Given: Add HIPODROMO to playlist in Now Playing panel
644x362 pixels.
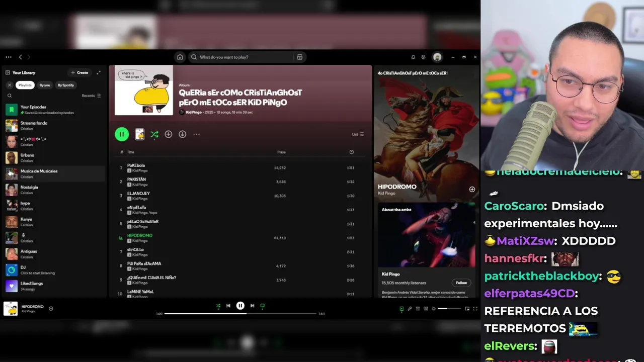Looking at the screenshot, I should coord(472,190).
